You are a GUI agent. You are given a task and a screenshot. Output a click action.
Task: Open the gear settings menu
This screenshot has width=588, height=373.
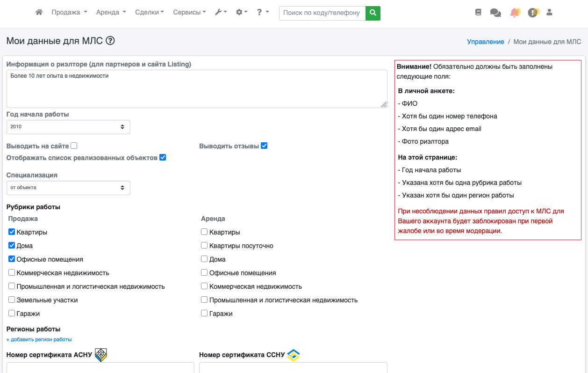point(242,13)
